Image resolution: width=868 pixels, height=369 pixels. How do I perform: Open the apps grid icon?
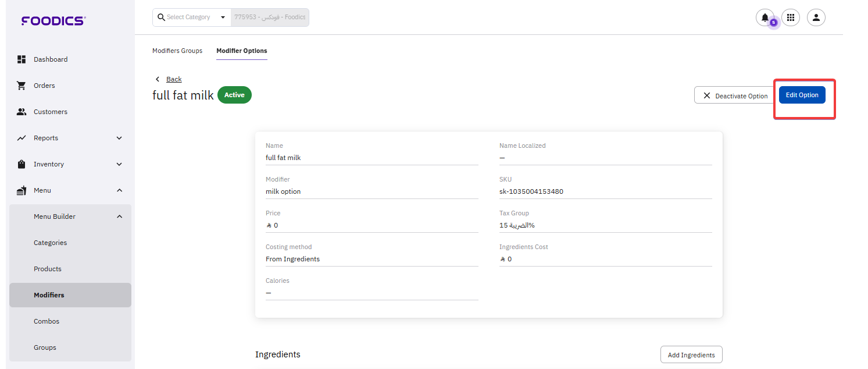coord(790,17)
